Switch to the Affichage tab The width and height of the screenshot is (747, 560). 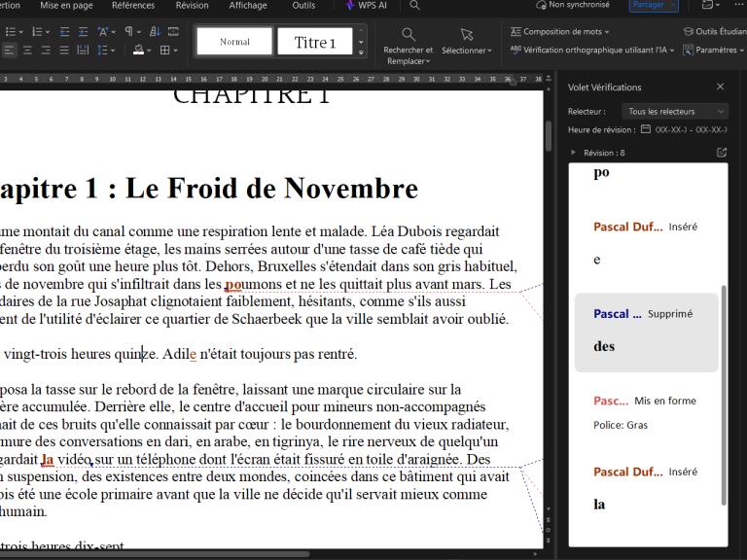(248, 5)
